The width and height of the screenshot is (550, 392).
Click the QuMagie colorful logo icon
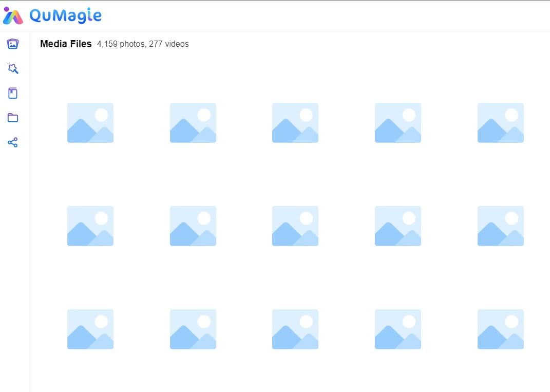click(x=13, y=15)
